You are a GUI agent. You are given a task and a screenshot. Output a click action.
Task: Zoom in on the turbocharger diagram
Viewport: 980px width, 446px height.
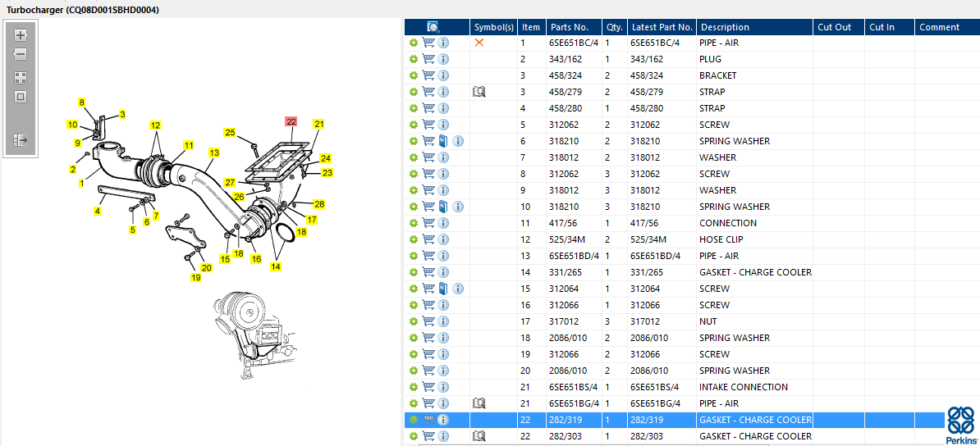pyautogui.click(x=21, y=35)
